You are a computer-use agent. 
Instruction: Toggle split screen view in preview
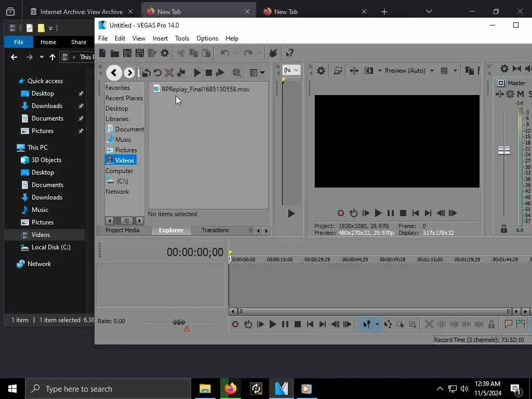(x=369, y=71)
